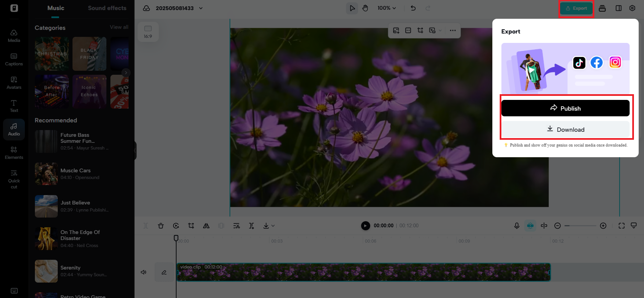Open the Before After music category
The image size is (644, 298).
[52, 92]
